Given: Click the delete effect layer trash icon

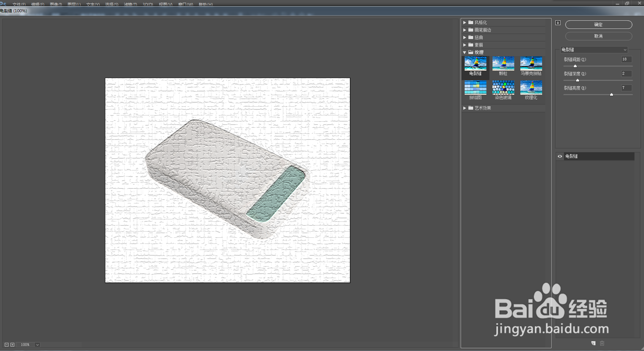Looking at the screenshot, I should [602, 343].
